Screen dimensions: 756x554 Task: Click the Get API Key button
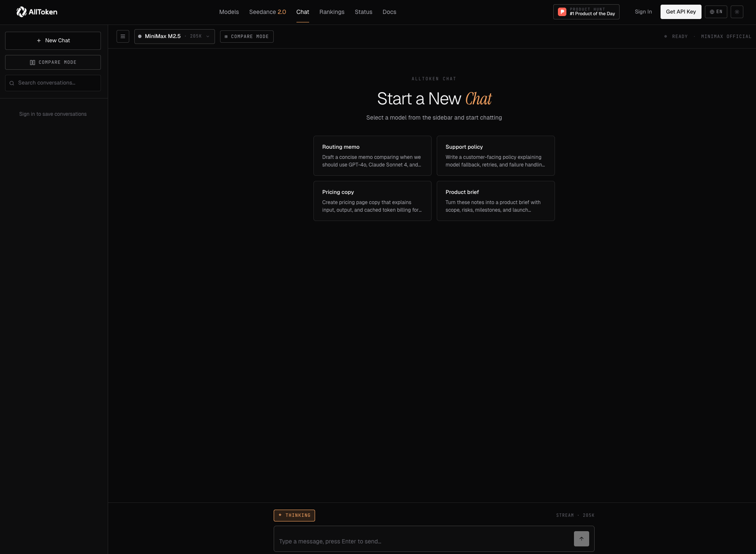[x=681, y=12]
